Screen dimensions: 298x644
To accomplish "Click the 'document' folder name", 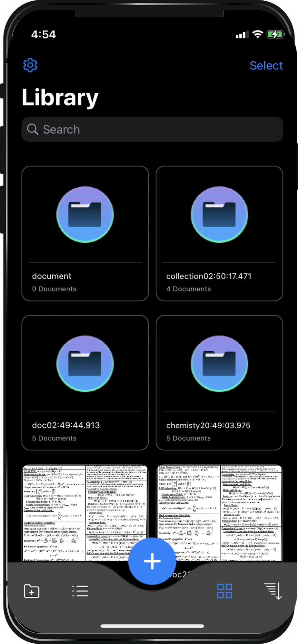I will click(x=52, y=276).
